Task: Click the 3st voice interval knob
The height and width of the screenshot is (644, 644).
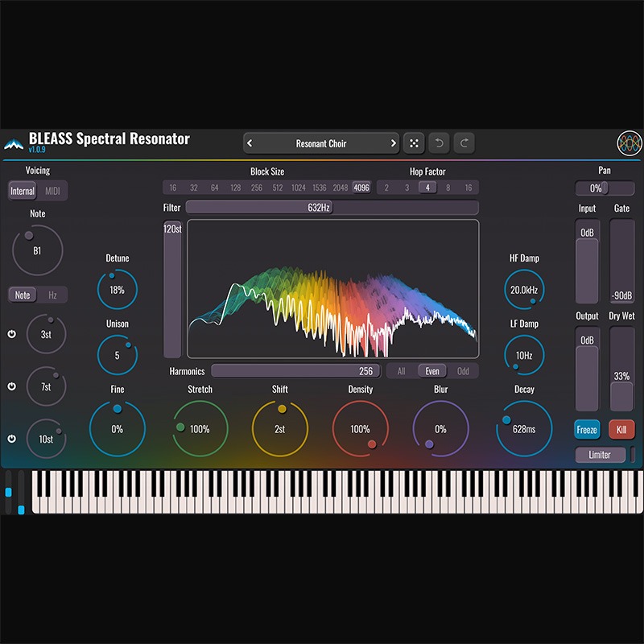Action: 46,334
